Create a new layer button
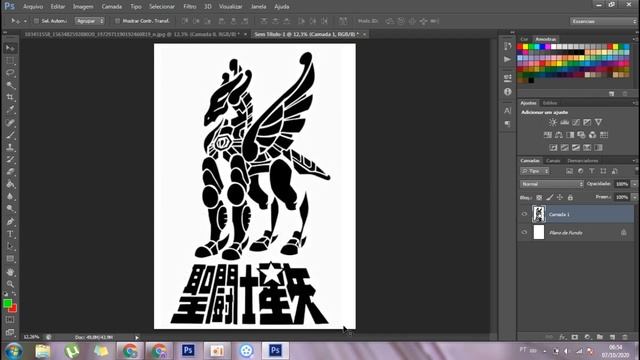640x360 pixels. coord(612,337)
